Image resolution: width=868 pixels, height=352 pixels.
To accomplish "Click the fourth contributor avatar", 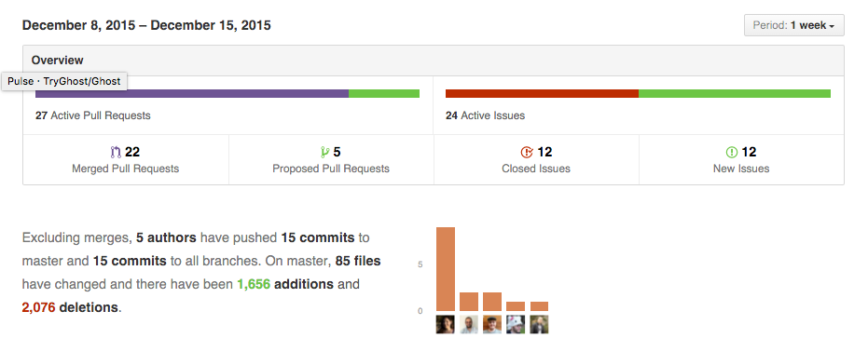I will coord(516,324).
